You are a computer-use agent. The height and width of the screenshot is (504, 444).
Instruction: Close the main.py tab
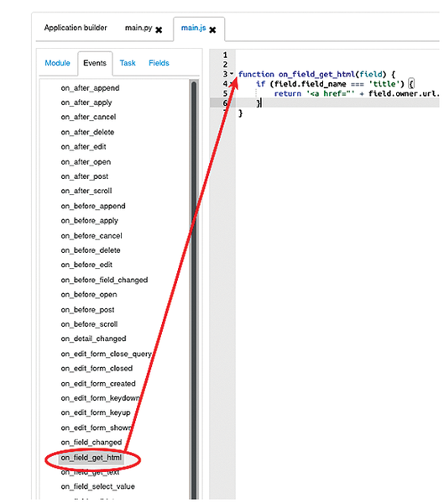pyautogui.click(x=159, y=30)
